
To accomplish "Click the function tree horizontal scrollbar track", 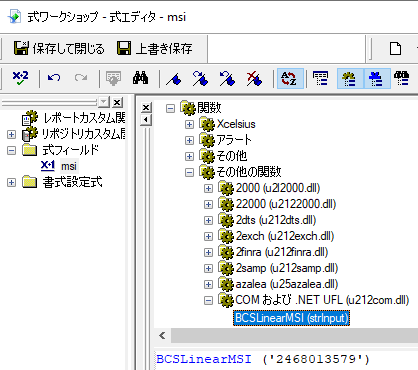I will (x=293, y=335).
